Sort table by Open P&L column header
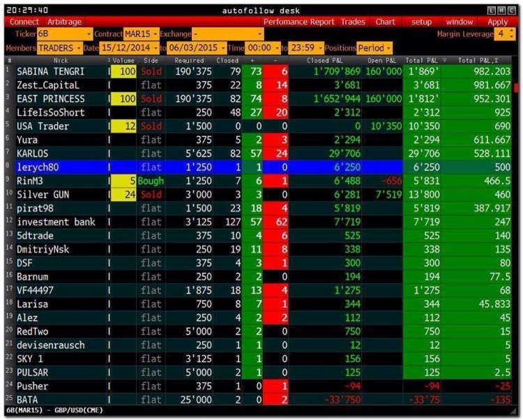The image size is (523, 420). point(382,61)
